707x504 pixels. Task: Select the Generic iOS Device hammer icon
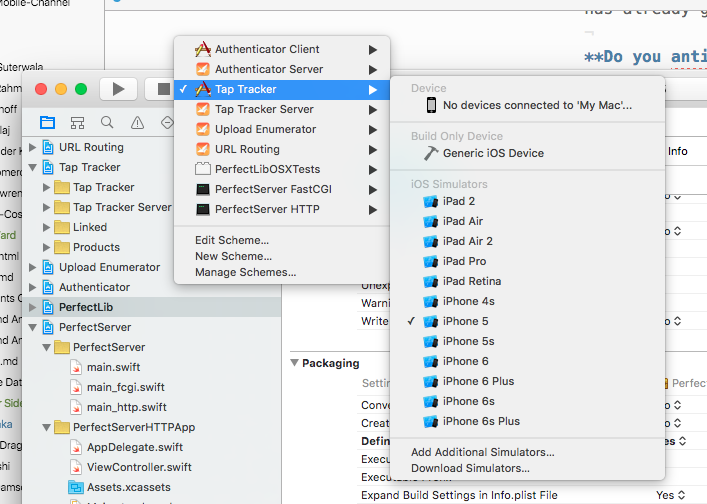[430, 153]
